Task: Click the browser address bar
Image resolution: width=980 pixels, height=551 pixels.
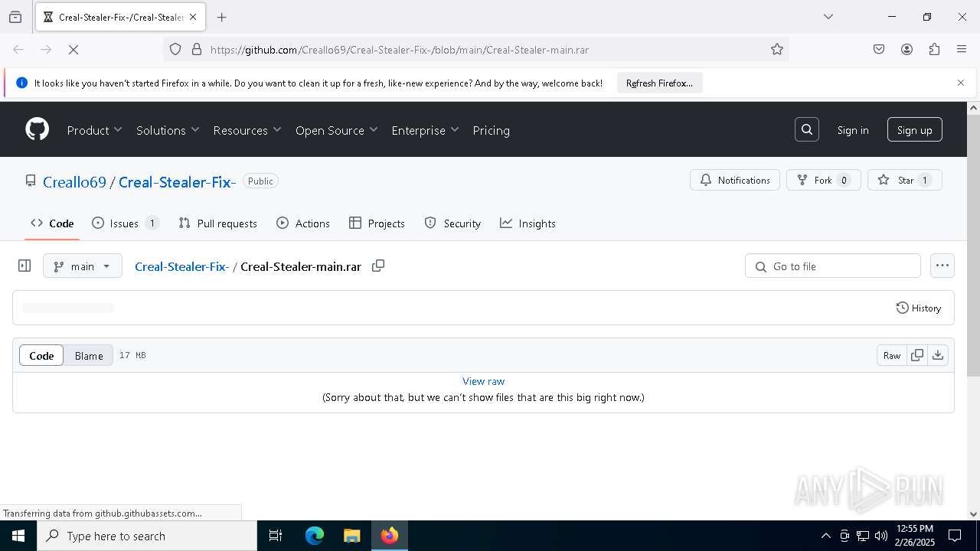Action: pos(475,49)
